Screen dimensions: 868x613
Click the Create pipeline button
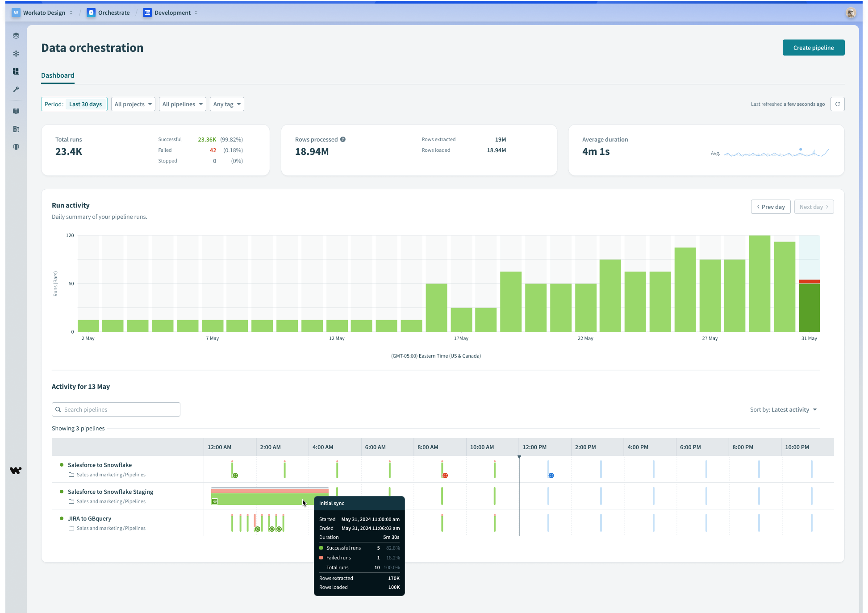click(x=813, y=48)
